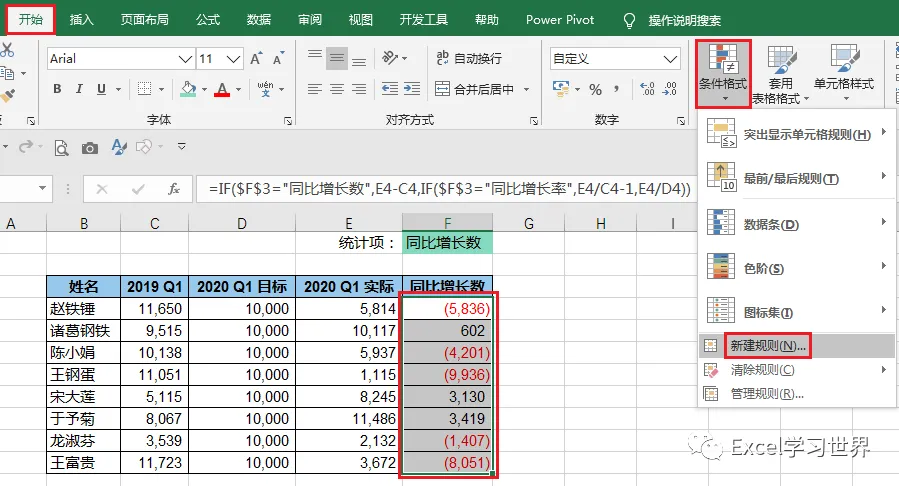The height and width of the screenshot is (486, 899).
Task: Open the Power Pivot tab
Action: [x=560, y=19]
